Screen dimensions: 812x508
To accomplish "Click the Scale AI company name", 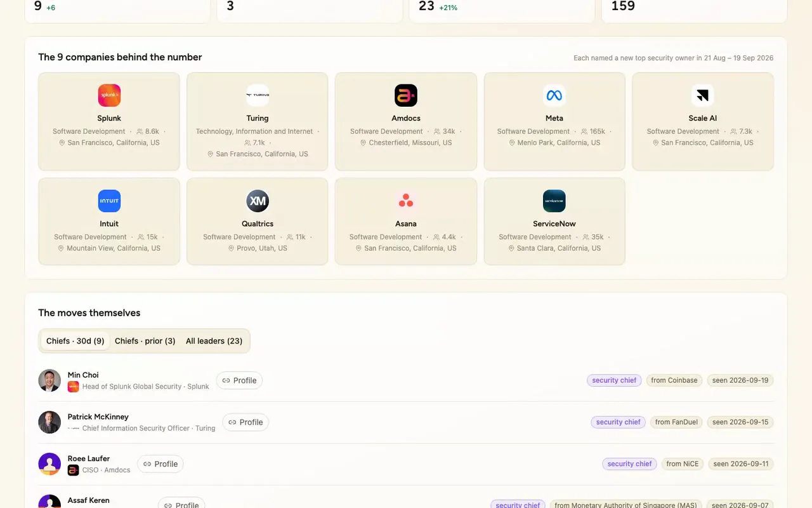I will 703,118.
